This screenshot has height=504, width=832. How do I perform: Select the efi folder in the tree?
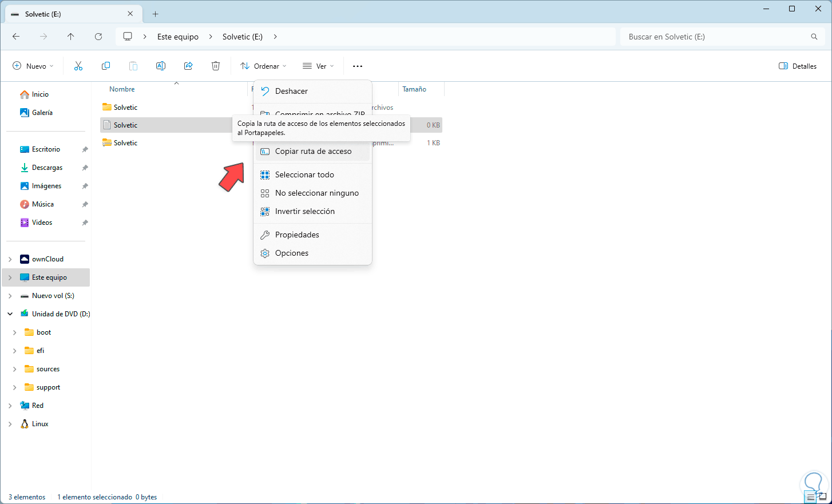coord(40,351)
